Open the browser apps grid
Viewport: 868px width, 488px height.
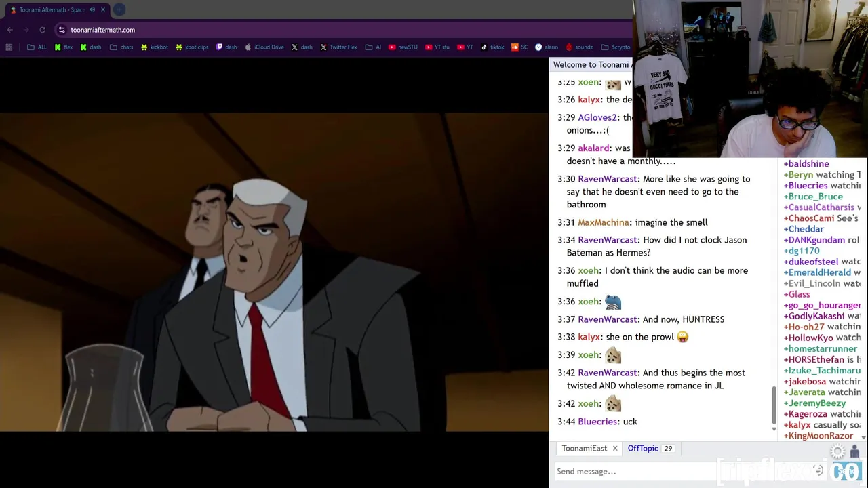9,47
